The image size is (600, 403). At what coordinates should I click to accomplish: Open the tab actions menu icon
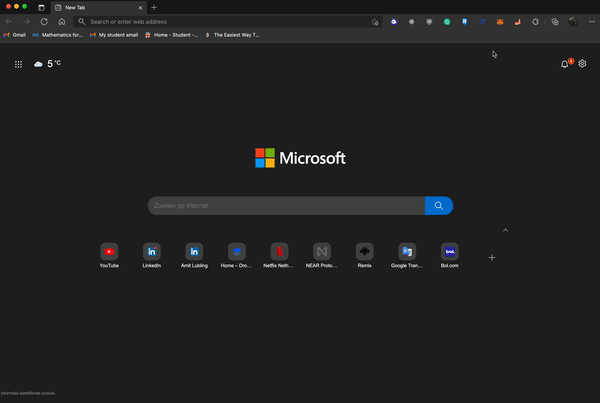[41, 7]
